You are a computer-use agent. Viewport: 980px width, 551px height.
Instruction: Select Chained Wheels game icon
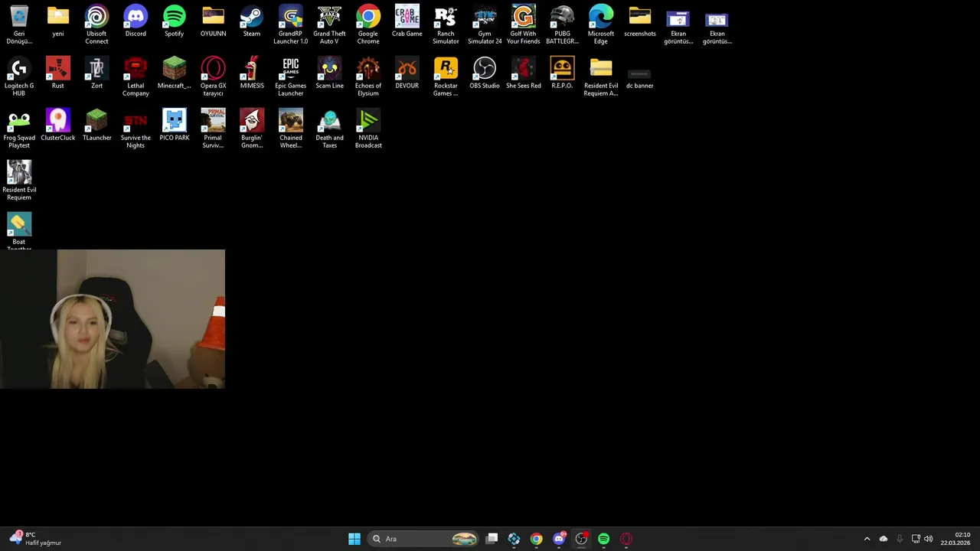(290, 129)
